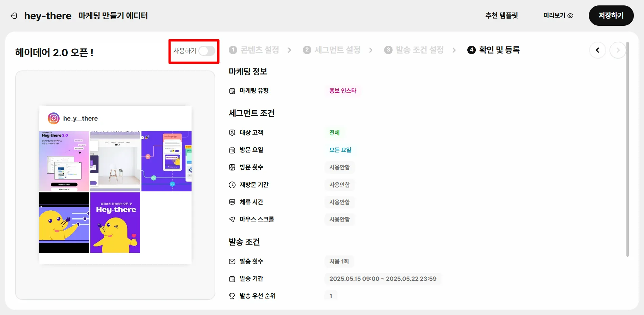
Task: Click the 헤이데어 2.0 오픈 ! campaign title
Action: tap(54, 52)
